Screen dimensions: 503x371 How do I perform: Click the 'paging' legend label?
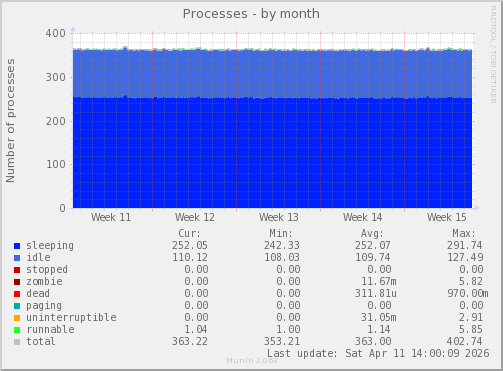(44, 306)
